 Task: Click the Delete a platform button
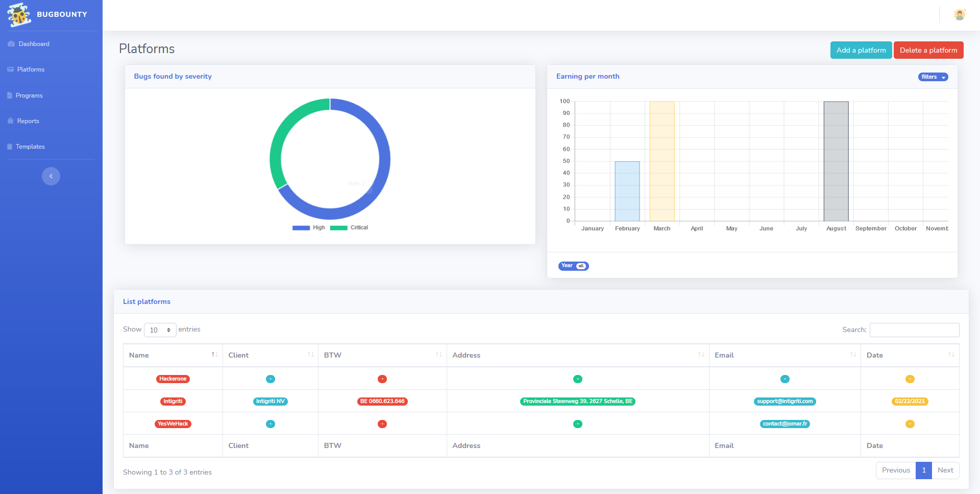928,50
